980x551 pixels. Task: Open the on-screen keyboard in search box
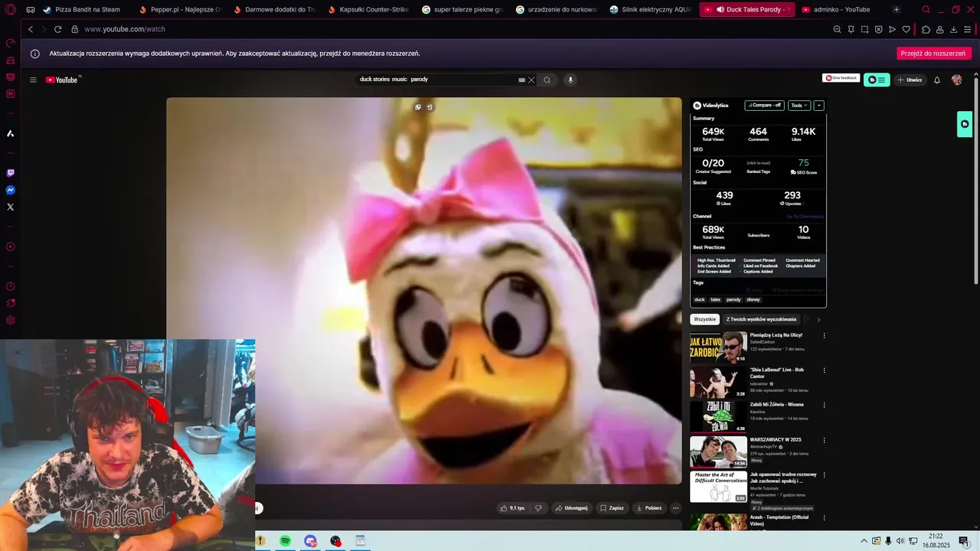(521, 80)
